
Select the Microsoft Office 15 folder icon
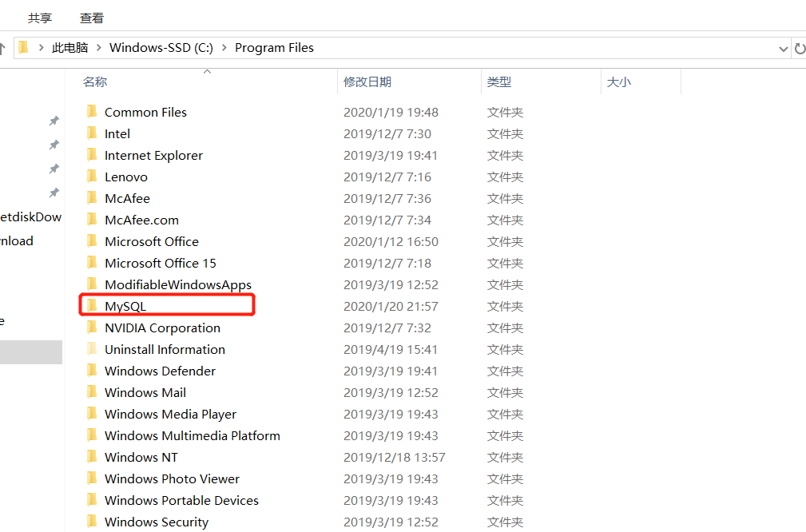click(92, 262)
